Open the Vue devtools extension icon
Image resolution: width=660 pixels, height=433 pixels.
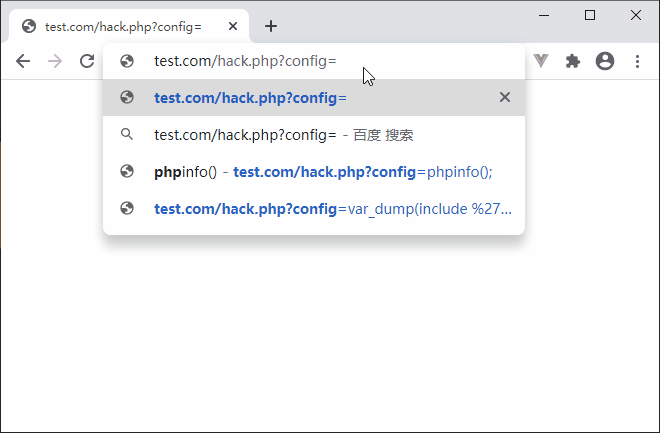coord(541,61)
